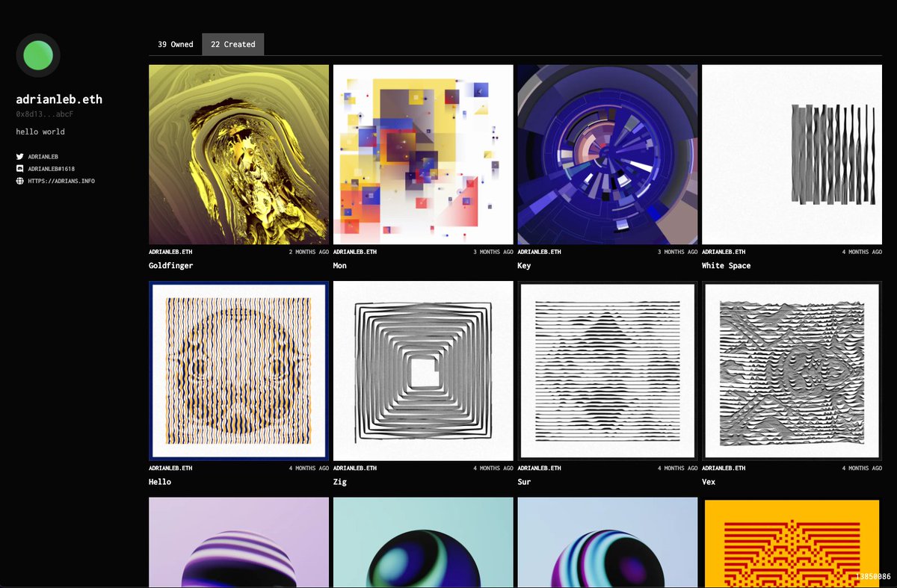Click the Twitter bird icon
This screenshot has width=897, height=588.
(x=19, y=157)
